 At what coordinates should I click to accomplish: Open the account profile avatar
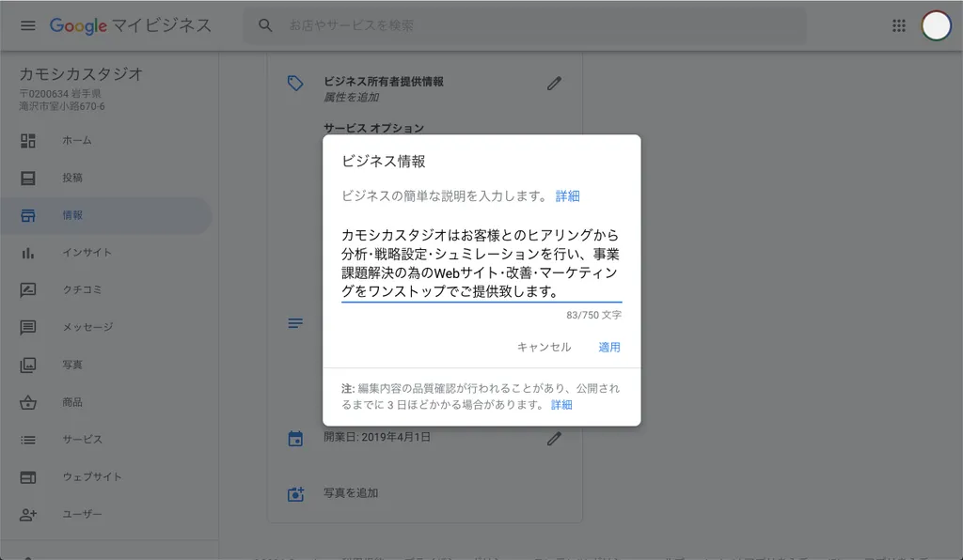[936, 25]
